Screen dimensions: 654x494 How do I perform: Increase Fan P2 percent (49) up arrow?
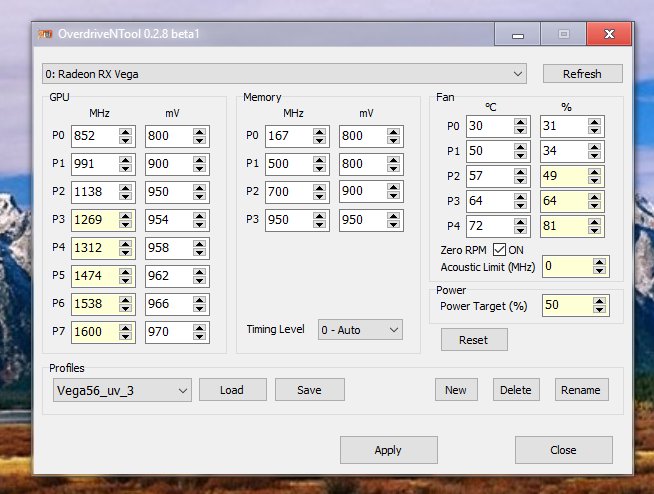pyautogui.click(x=594, y=172)
